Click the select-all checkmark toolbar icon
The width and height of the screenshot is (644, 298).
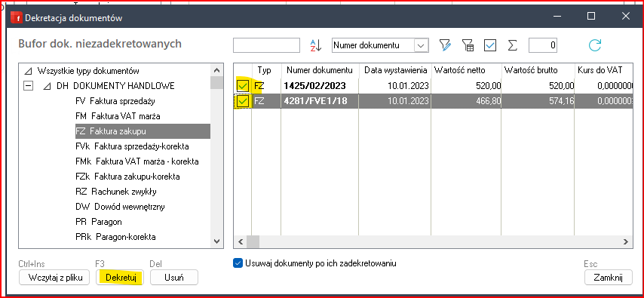[490, 45]
